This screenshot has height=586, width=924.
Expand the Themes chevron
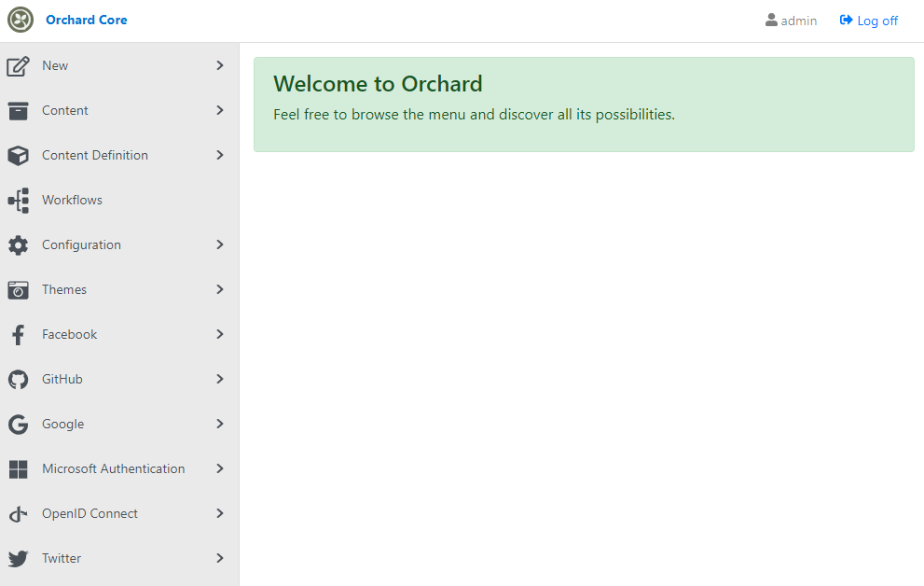[220, 289]
